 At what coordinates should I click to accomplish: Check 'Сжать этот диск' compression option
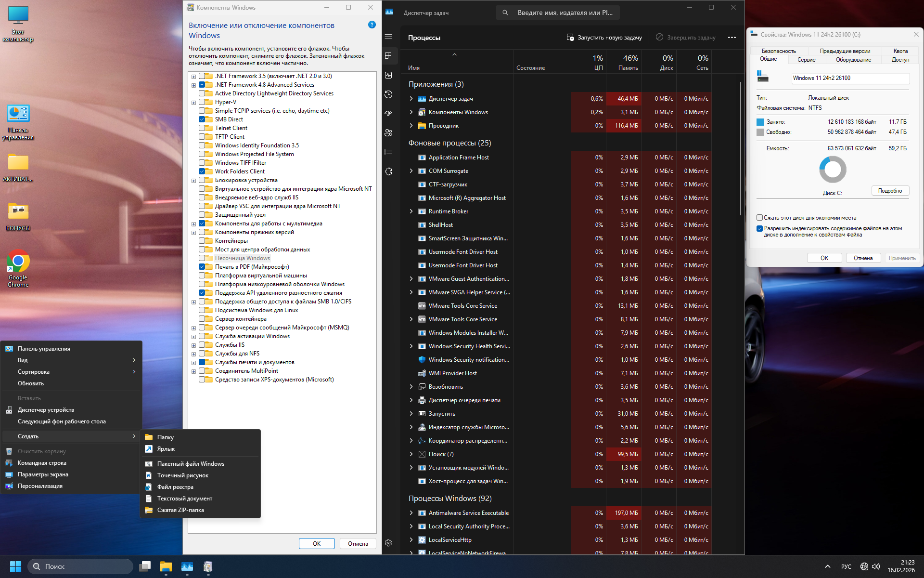[x=759, y=218]
